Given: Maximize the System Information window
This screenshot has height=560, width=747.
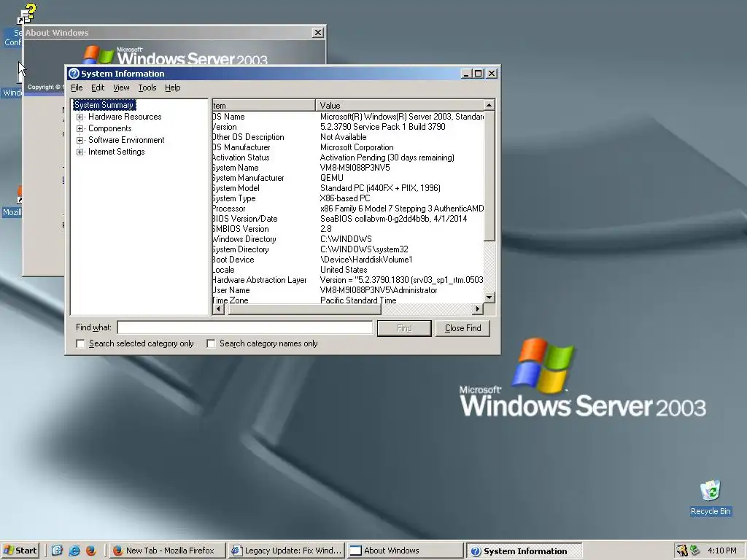Looking at the screenshot, I should point(478,74).
